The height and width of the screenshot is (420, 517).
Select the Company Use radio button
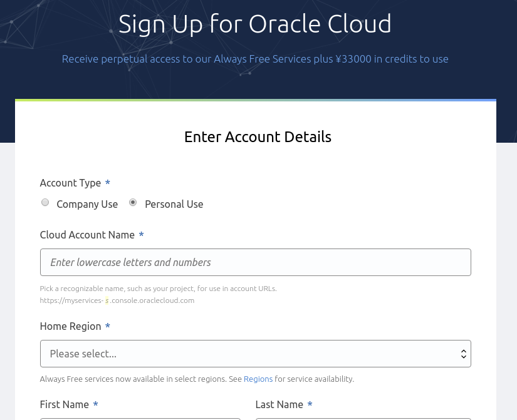44,202
